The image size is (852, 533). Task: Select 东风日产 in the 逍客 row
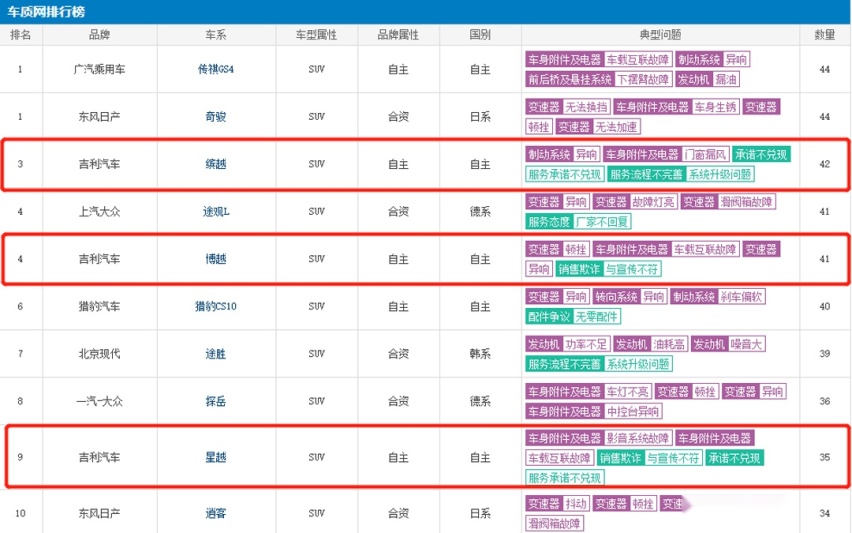99,513
